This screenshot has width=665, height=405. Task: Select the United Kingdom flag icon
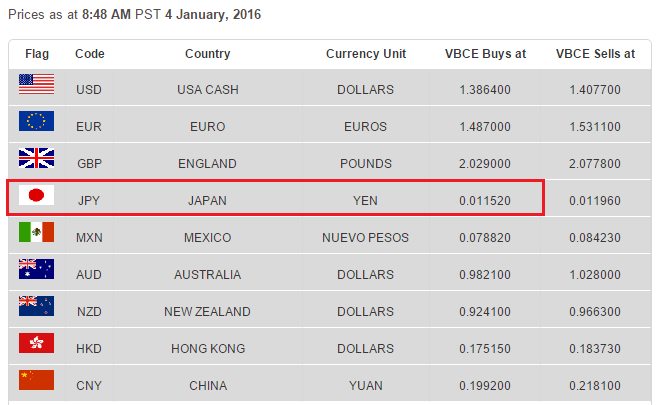pyautogui.click(x=36, y=158)
